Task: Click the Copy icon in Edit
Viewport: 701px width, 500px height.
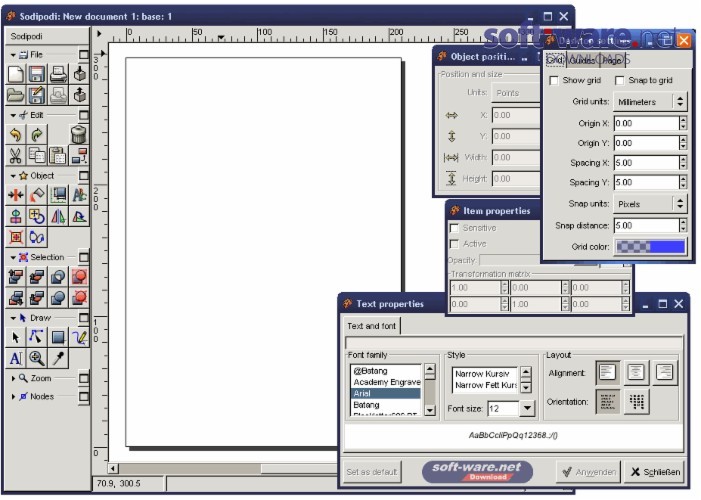Action: pos(37,155)
